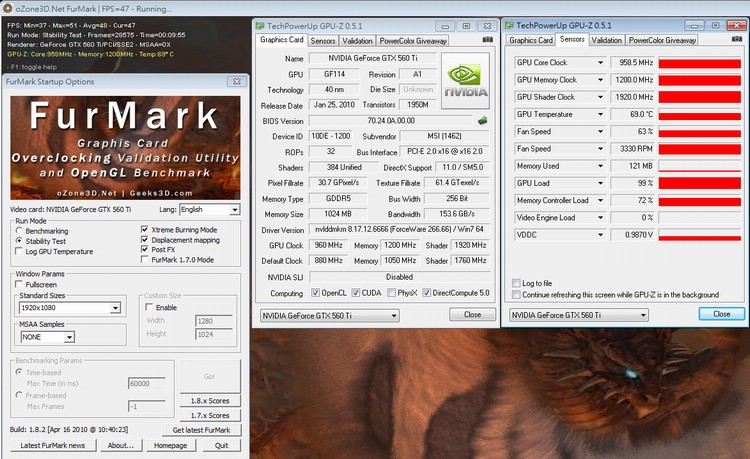
Task: Click the VDDC sensor graph
Action: coord(699,235)
